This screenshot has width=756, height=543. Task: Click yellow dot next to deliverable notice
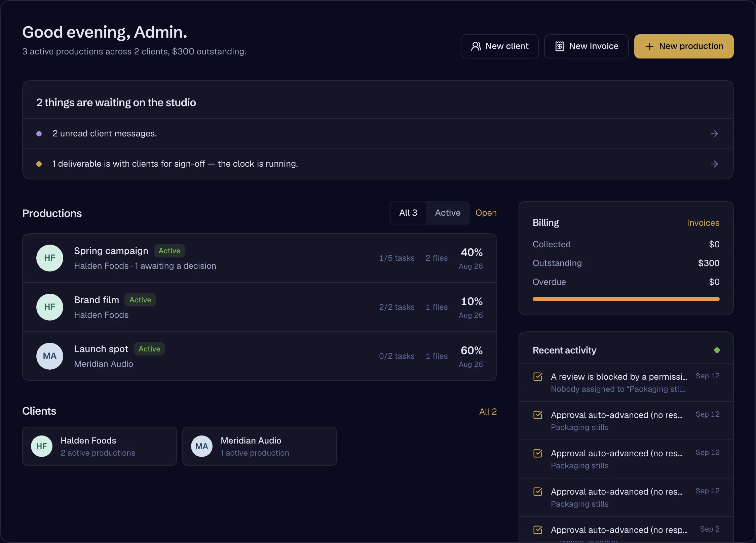(39, 164)
